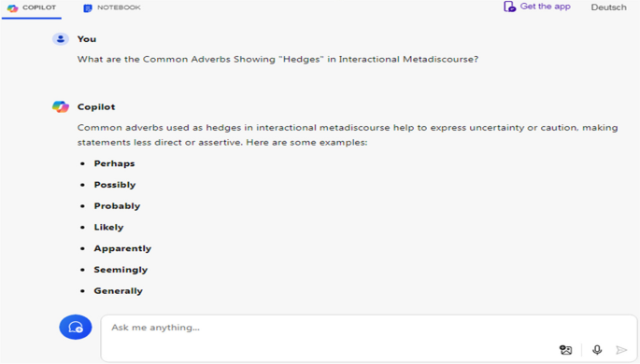The image size is (640, 364).
Task: Click the Generally bullet item
Action: pos(119,290)
